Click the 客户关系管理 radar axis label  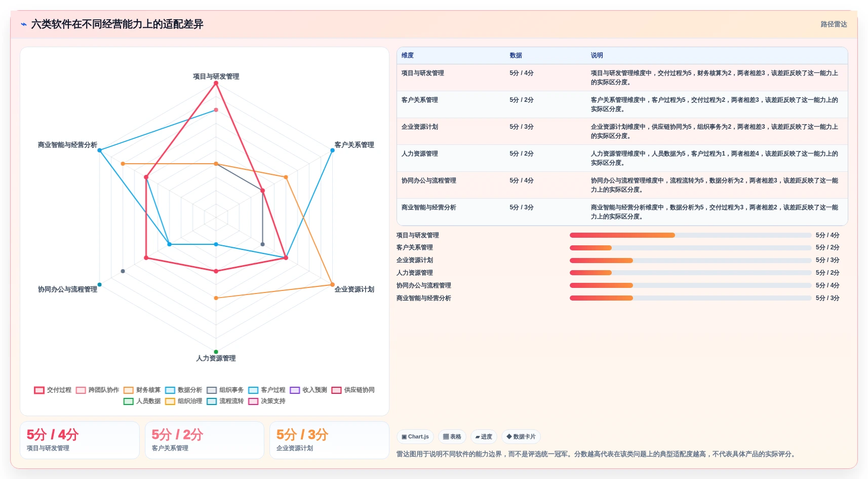pyautogui.click(x=354, y=145)
